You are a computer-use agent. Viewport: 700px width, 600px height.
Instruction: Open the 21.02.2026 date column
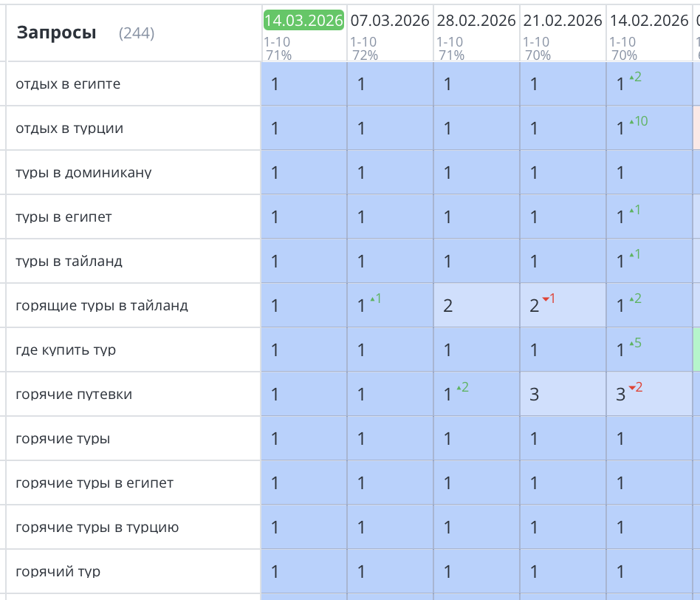(563, 20)
